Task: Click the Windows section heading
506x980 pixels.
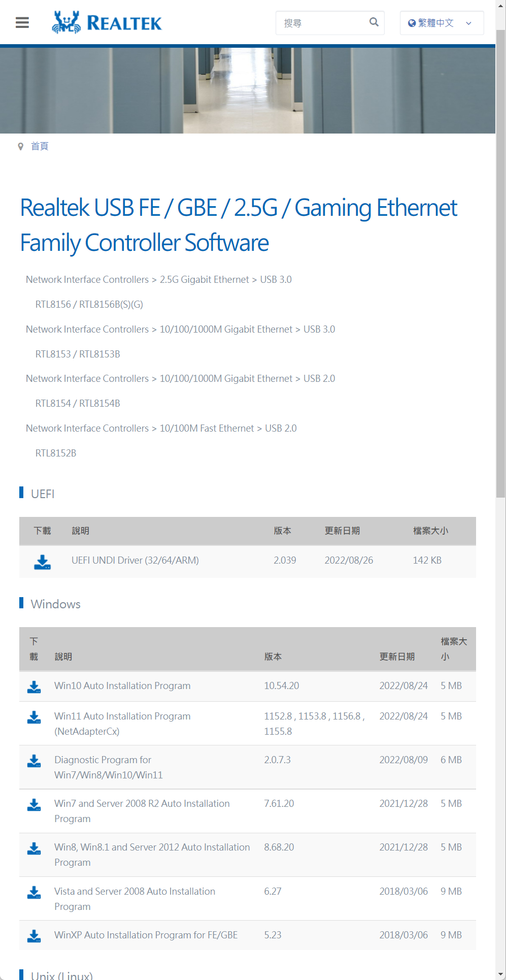Action: [x=56, y=604]
